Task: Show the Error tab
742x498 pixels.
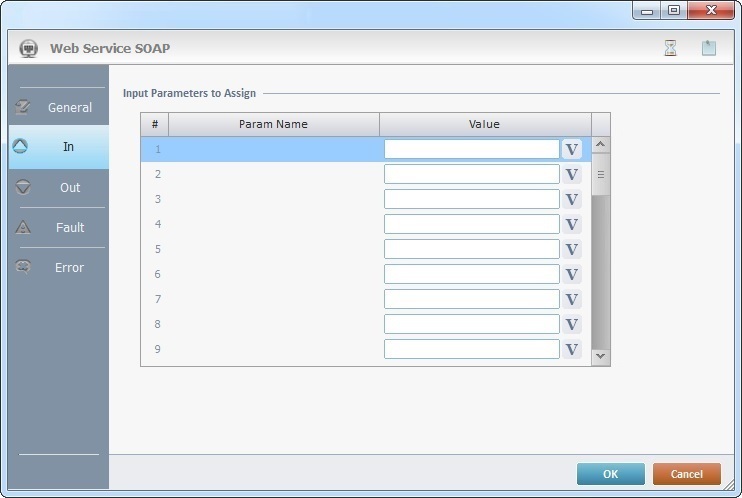Action: coord(58,267)
